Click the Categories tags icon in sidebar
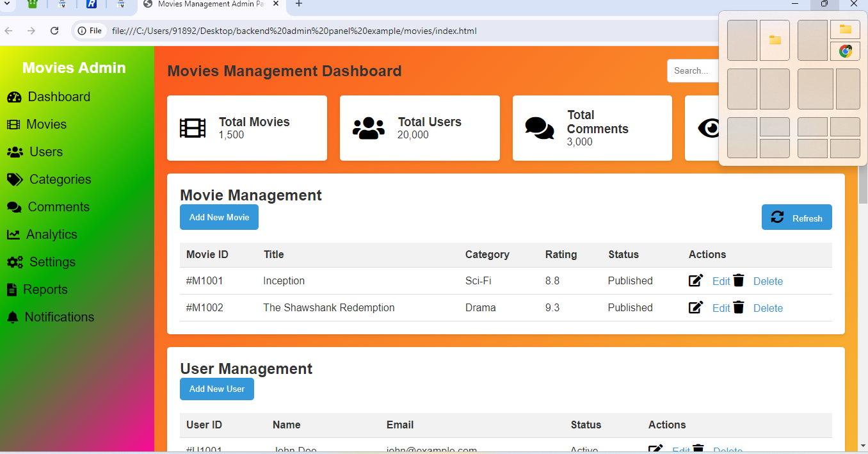Image resolution: width=868 pixels, height=454 pixels. (x=15, y=180)
